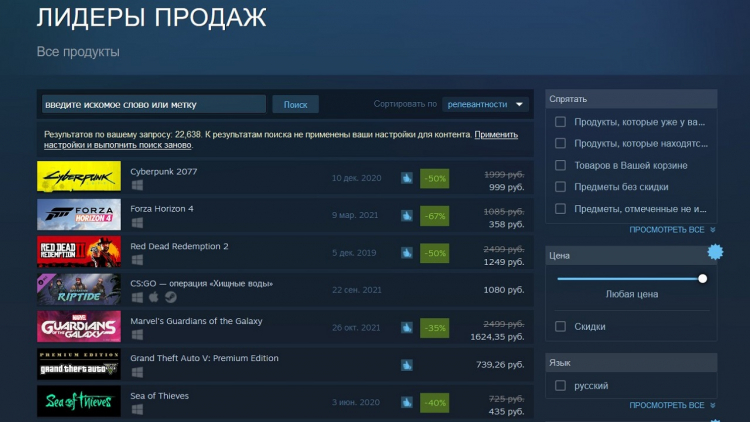Open the Red Dead Redemption 2 title entry
The height and width of the screenshot is (422, 750).
tap(180, 246)
